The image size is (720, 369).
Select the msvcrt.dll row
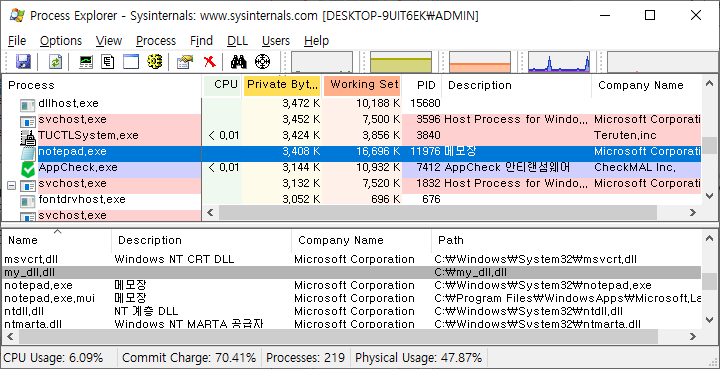352,259
